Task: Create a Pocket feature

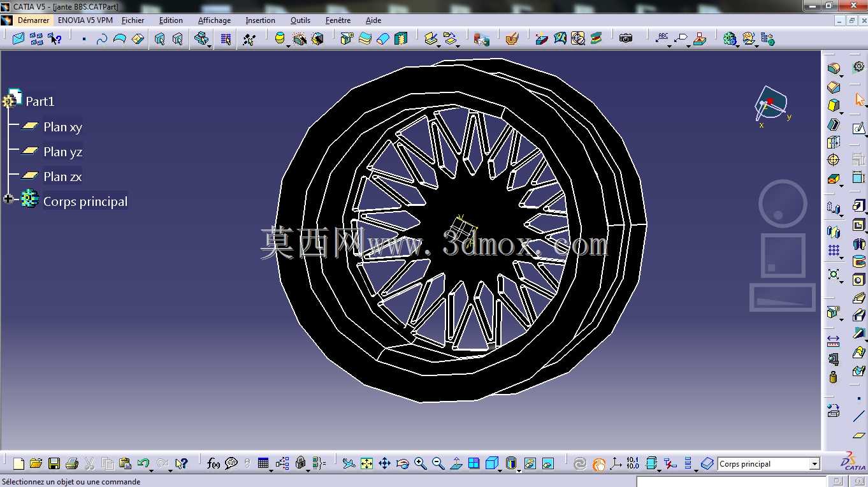Action: click(x=858, y=224)
